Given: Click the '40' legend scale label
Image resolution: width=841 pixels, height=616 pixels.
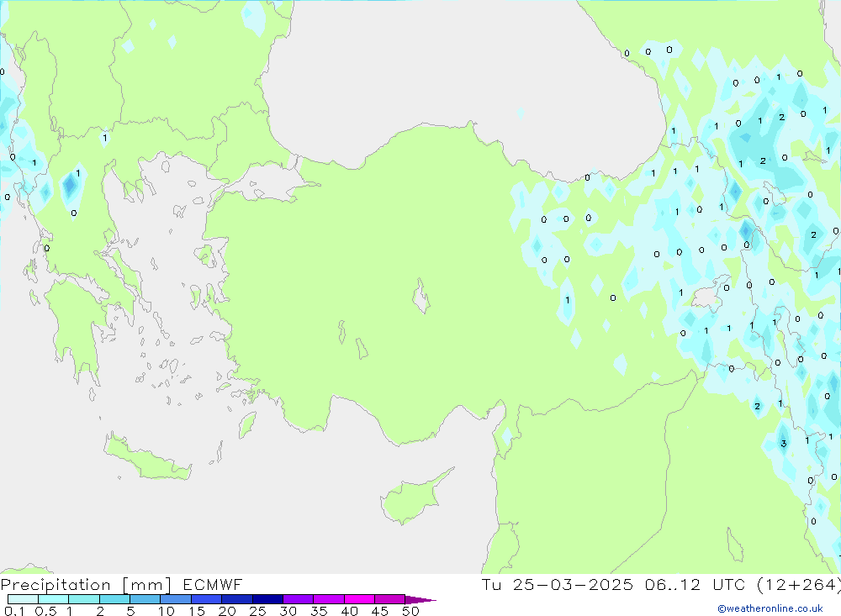Looking at the screenshot, I should pyautogui.click(x=349, y=611).
